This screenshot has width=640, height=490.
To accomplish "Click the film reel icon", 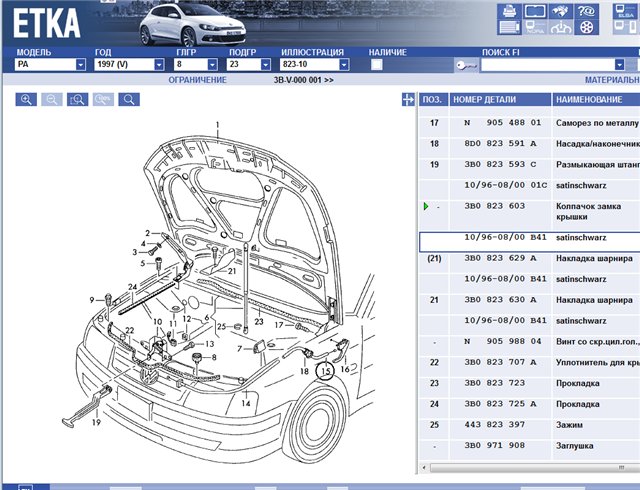I will [x=586, y=27].
